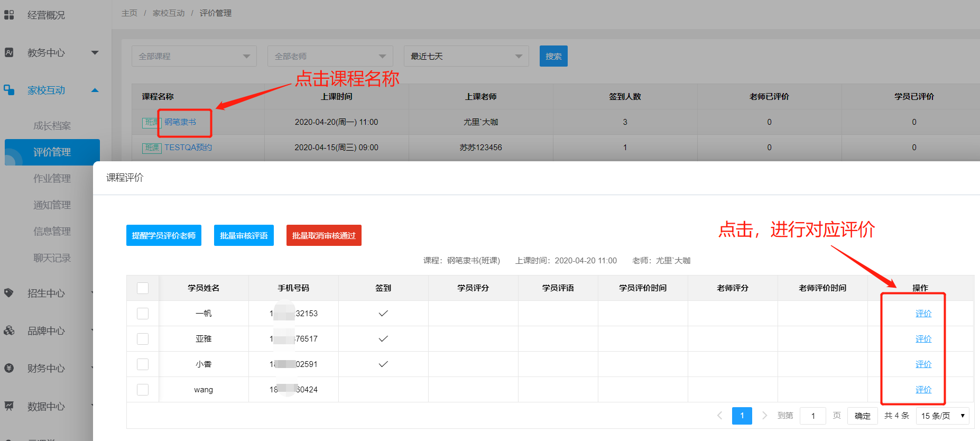Open course link TESTQA预约
The width and height of the screenshot is (980, 441).
coord(188,148)
